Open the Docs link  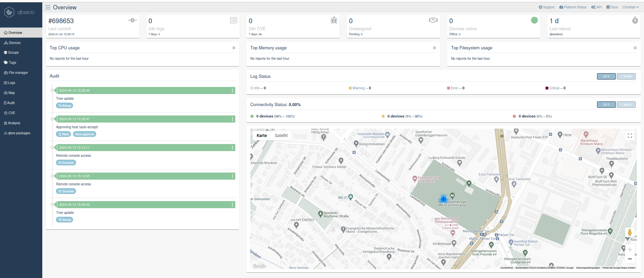pos(612,7)
